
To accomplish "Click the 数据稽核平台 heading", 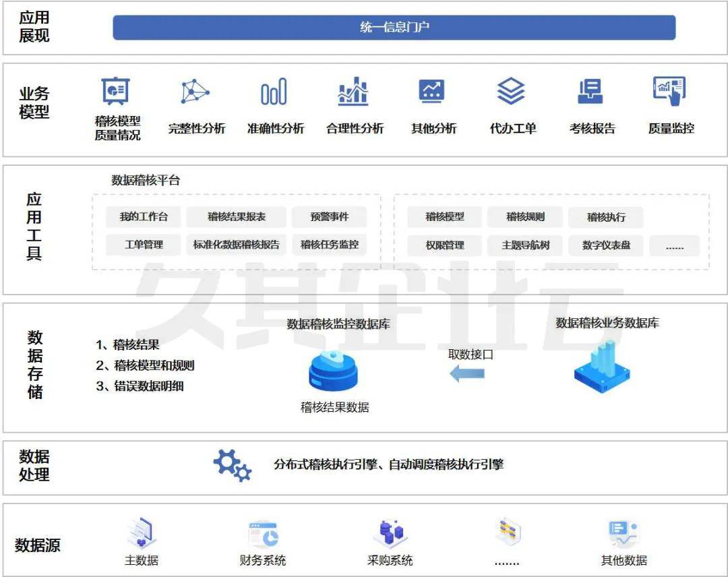I will [x=146, y=181].
